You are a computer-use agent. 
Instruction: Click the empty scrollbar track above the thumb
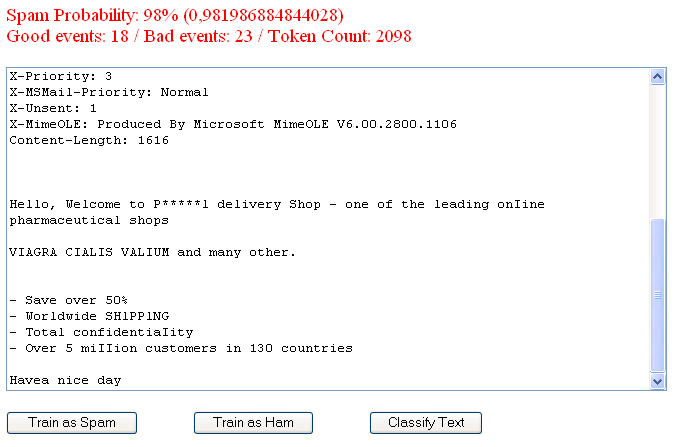pyautogui.click(x=657, y=150)
